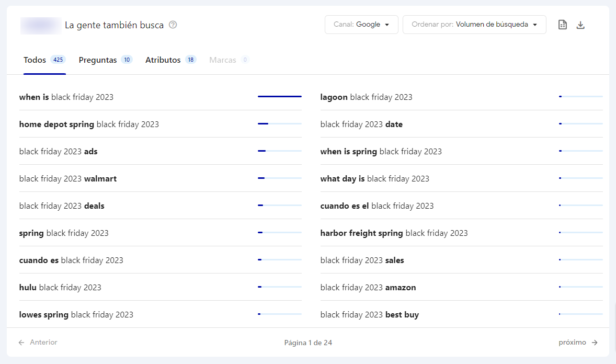Open the export report document icon
The width and height of the screenshot is (616, 364).
(563, 25)
